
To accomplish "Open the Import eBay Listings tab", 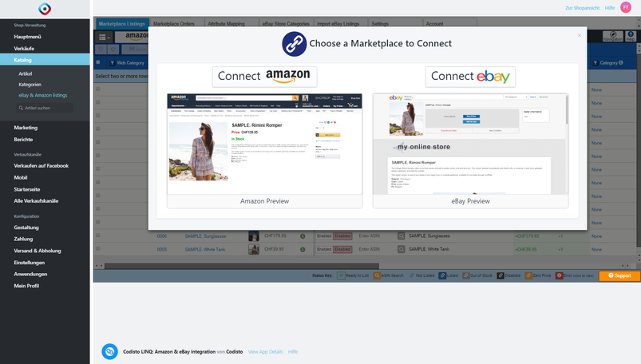I will click(338, 24).
